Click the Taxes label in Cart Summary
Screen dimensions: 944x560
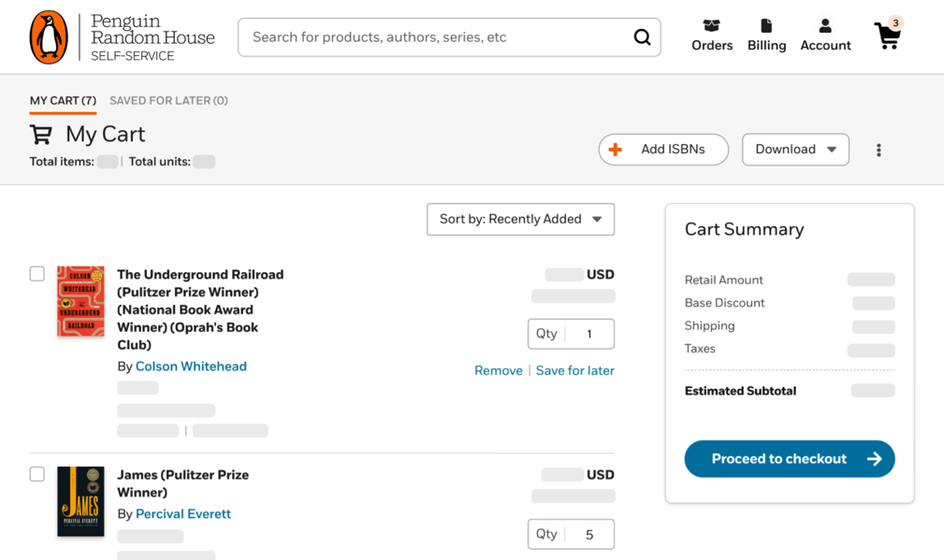700,349
